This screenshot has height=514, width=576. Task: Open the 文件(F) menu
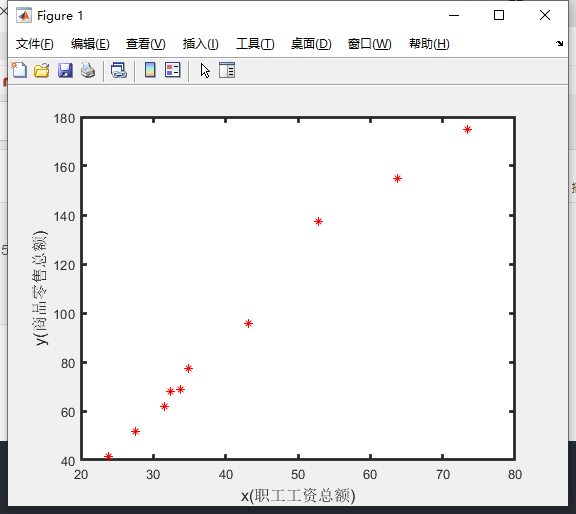35,44
